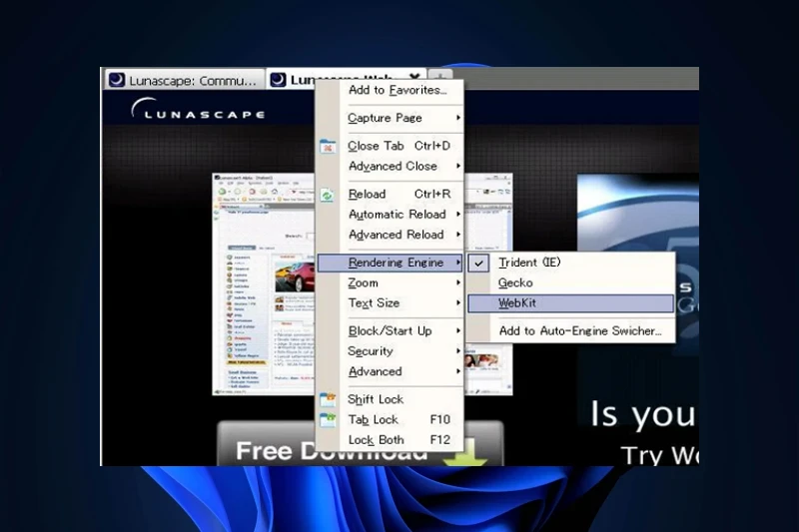Screen dimensions: 799x532
Task: Expand the Security submenu
Action: pyautogui.click(x=391, y=351)
